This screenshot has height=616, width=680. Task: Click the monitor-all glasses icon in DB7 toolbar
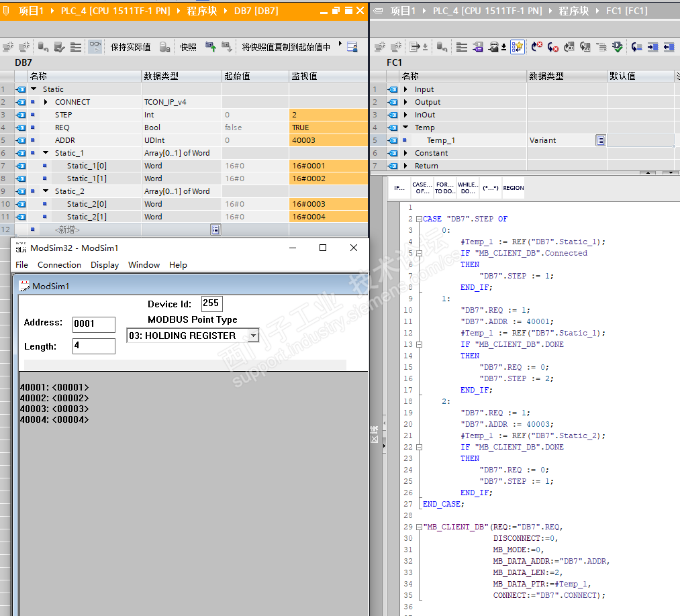95,47
